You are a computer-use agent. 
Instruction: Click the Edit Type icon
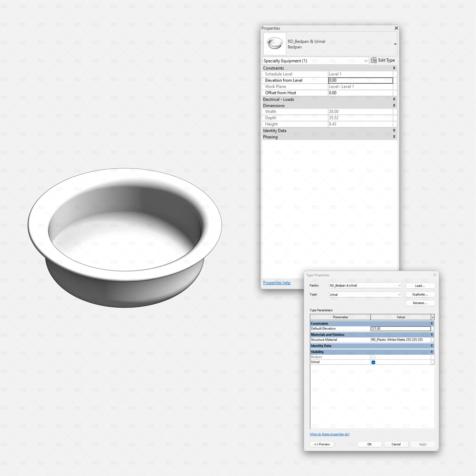point(373,60)
